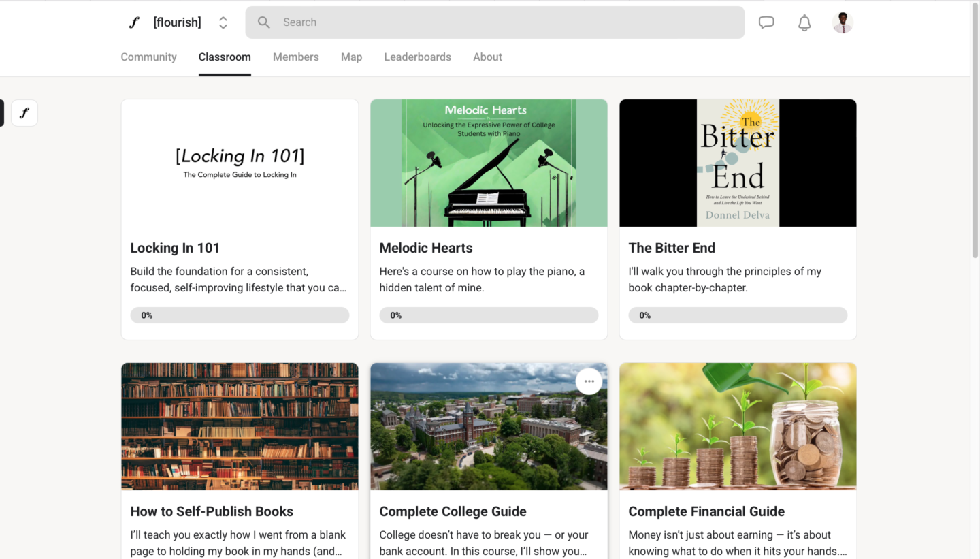Screen dimensions: 980x559
Task: Focus the Search input field
Action: point(495,22)
